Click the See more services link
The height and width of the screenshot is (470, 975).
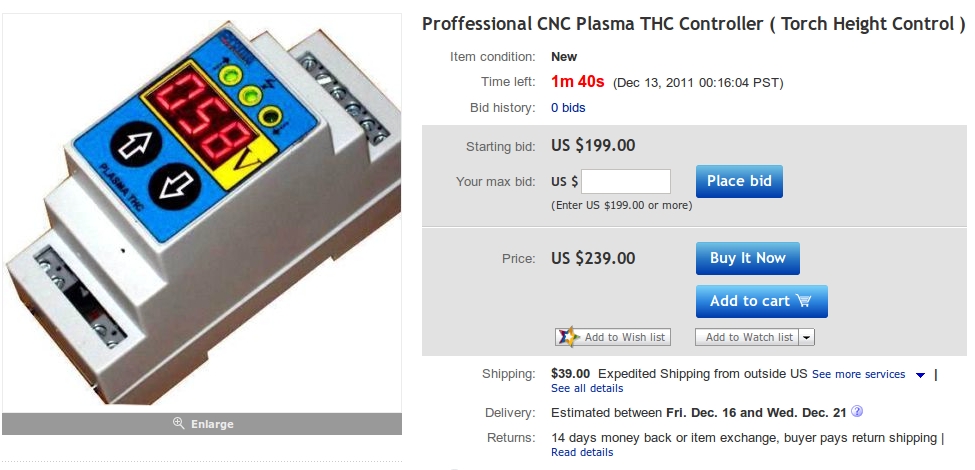click(858, 374)
